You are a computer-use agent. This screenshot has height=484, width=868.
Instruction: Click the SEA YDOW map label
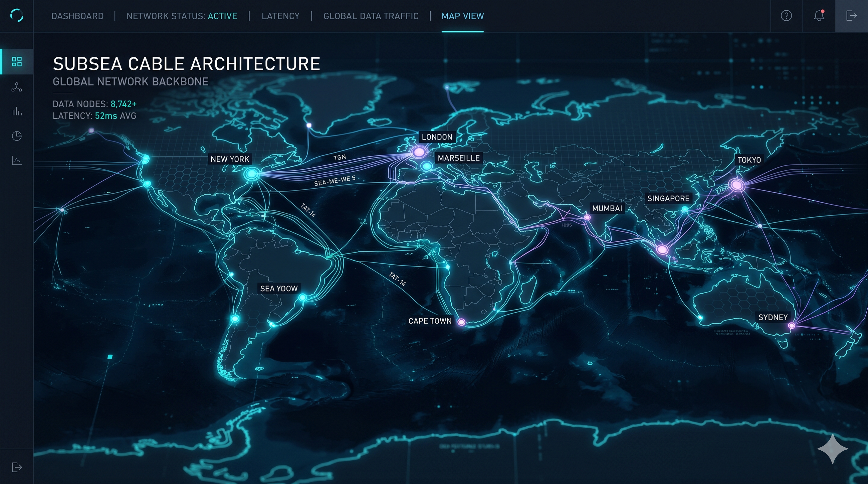(279, 289)
